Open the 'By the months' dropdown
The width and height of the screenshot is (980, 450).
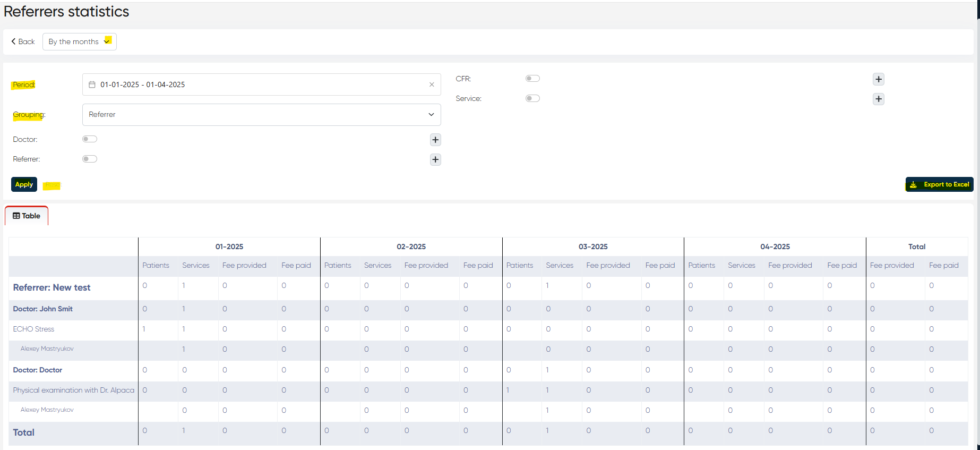click(x=79, y=41)
